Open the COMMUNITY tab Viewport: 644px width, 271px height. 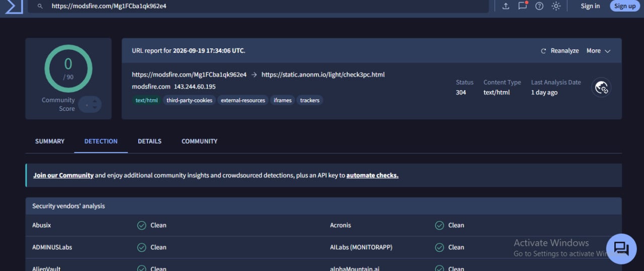point(200,142)
